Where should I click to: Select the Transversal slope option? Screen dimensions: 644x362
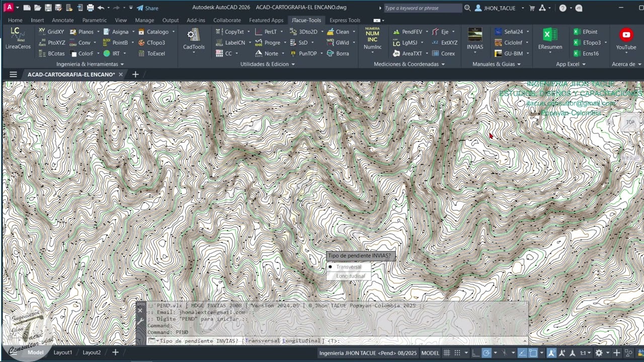click(349, 267)
